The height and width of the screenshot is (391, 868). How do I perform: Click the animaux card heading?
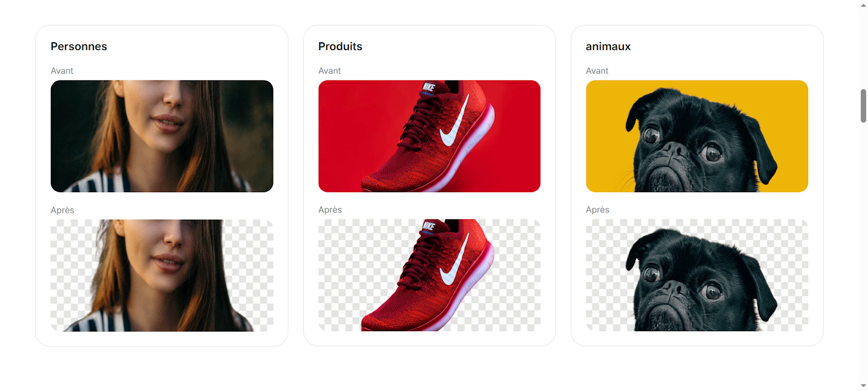pyautogui.click(x=608, y=47)
